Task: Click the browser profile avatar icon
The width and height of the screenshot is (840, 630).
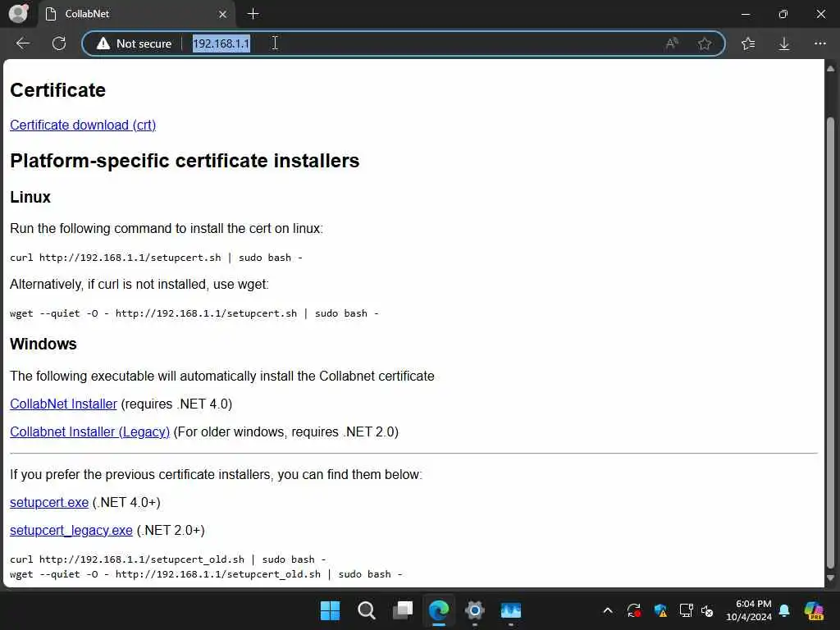Action: [x=18, y=13]
